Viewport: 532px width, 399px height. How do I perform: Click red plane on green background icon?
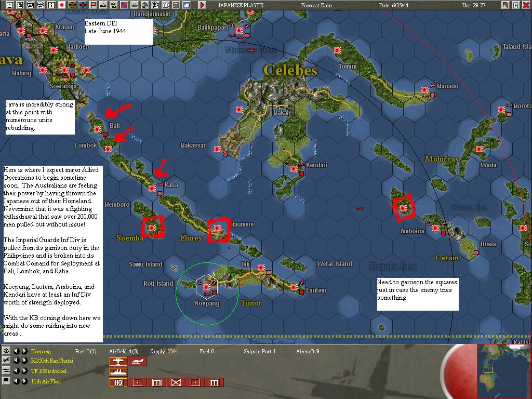pyautogui.click(x=72, y=5)
